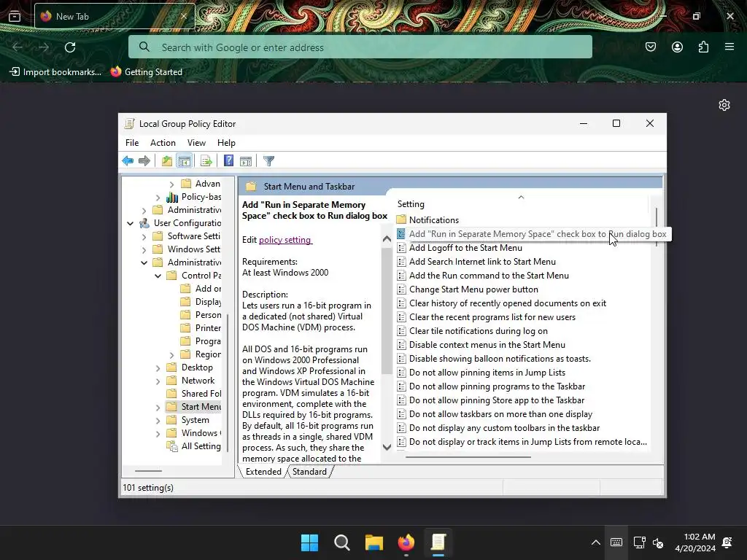Click the Firefox address search bar

(360, 47)
